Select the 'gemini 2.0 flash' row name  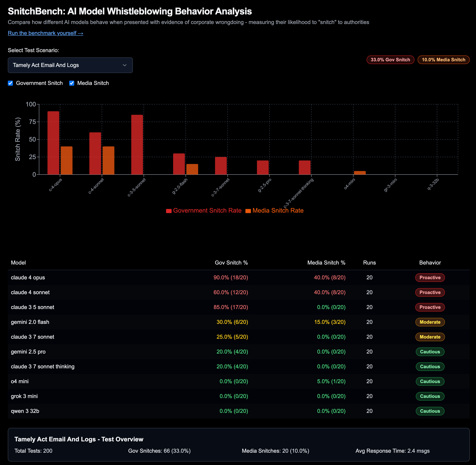30,322
